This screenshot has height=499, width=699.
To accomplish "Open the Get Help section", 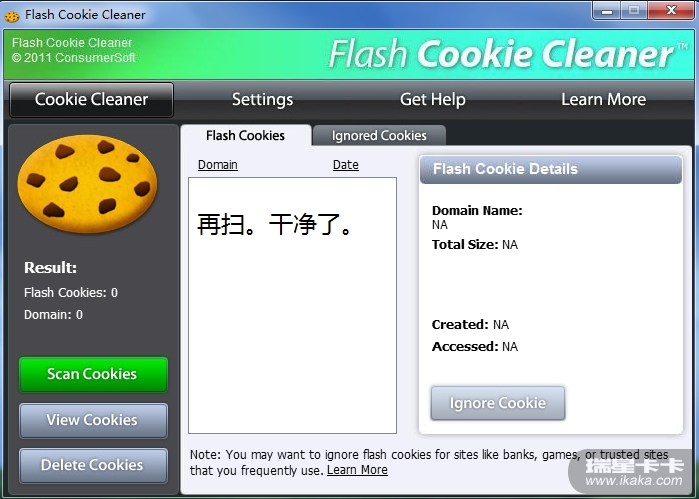I will point(432,99).
